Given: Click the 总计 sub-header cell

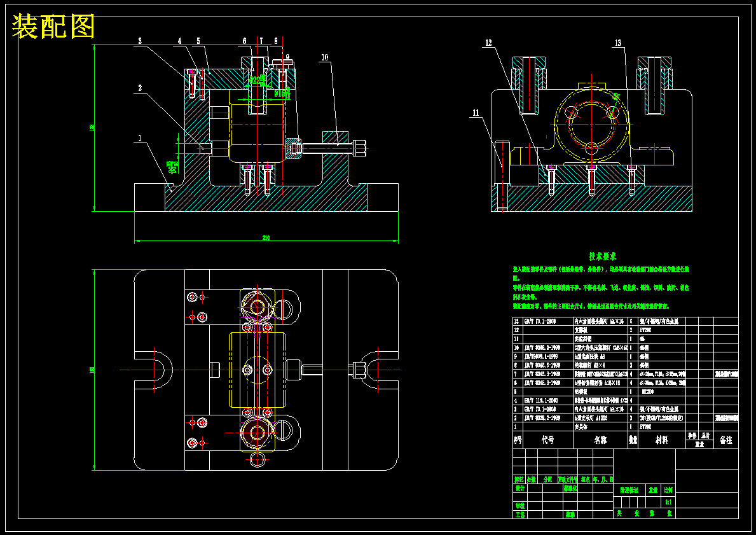Looking at the screenshot, I should [x=705, y=436].
